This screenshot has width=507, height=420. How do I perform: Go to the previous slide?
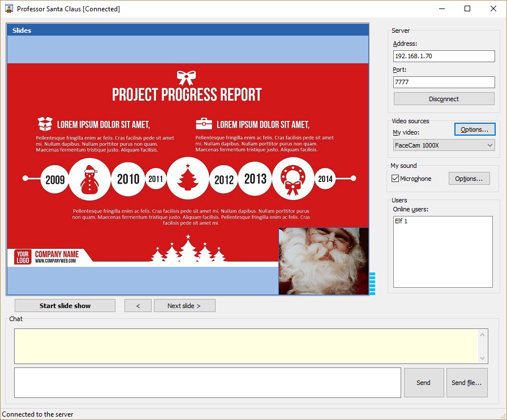138,306
